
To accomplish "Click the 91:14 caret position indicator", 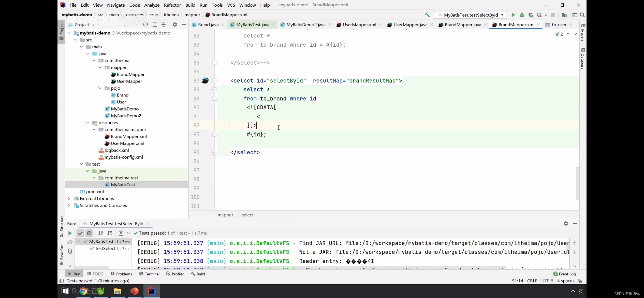I will 517,281.
